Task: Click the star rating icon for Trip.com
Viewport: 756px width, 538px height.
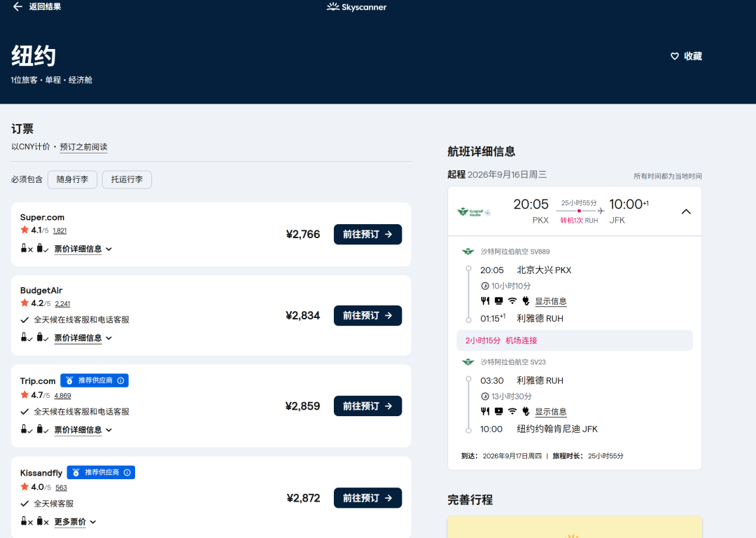Action: (24, 394)
